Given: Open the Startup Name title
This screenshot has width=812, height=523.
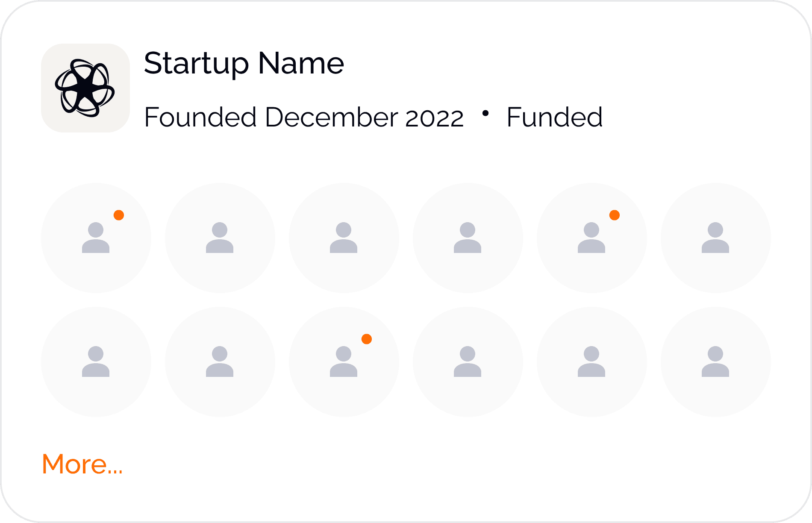Looking at the screenshot, I should tap(244, 63).
